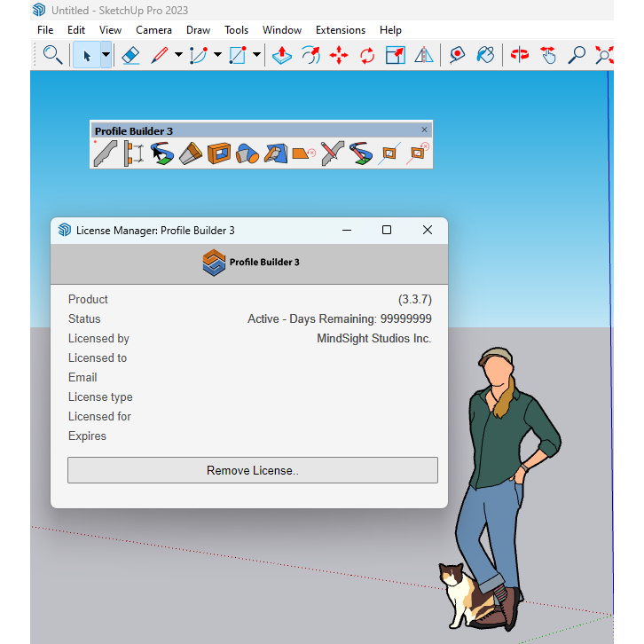
Task: Maximize the License Manager dialog
Action: click(387, 230)
